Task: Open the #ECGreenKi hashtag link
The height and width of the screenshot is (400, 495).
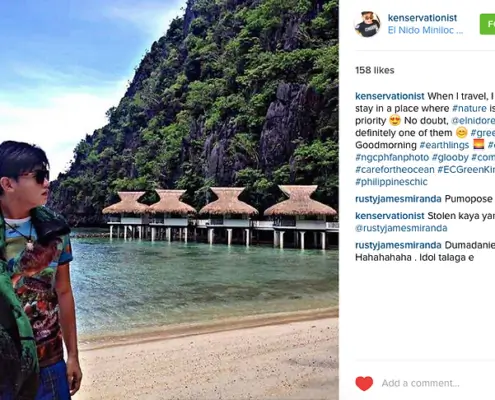Action: pyautogui.click(x=466, y=169)
